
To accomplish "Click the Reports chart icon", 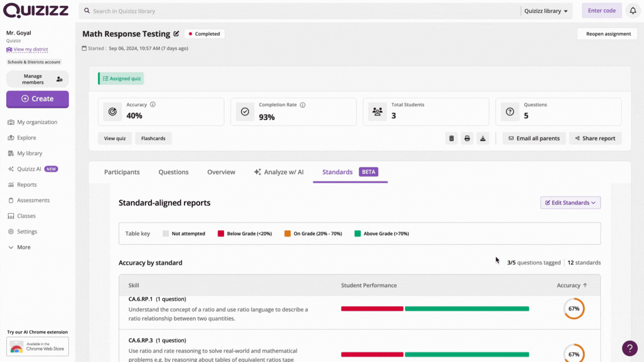I will (11, 185).
